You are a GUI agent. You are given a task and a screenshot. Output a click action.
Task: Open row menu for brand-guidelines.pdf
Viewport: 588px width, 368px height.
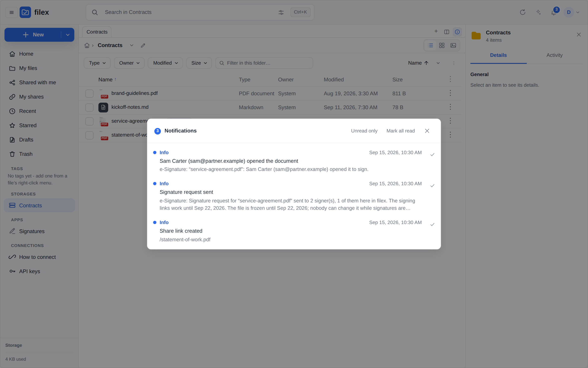point(450,93)
